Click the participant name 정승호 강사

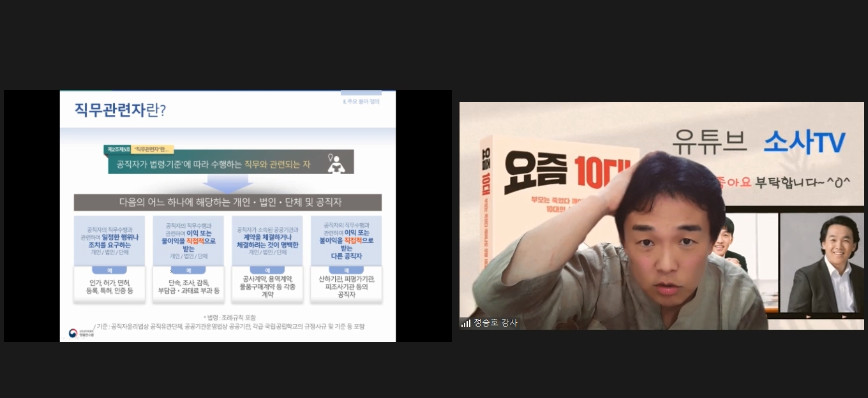tap(495, 323)
